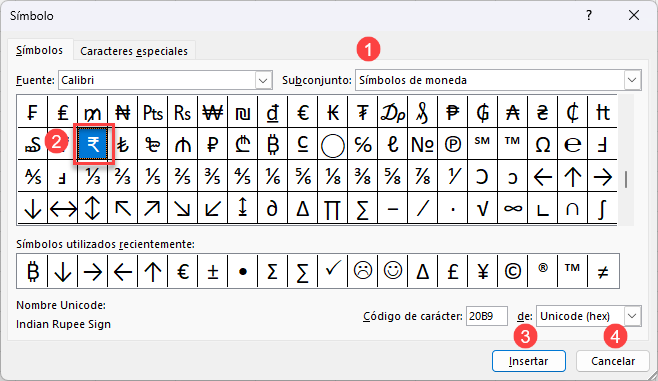Select the percent sign symbol in the grid
The width and height of the screenshot is (658, 381).
point(363,145)
